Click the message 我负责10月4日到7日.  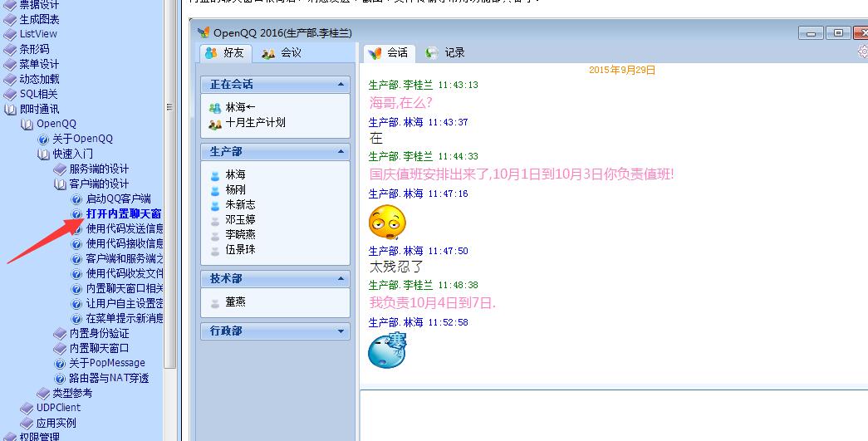click(x=433, y=302)
